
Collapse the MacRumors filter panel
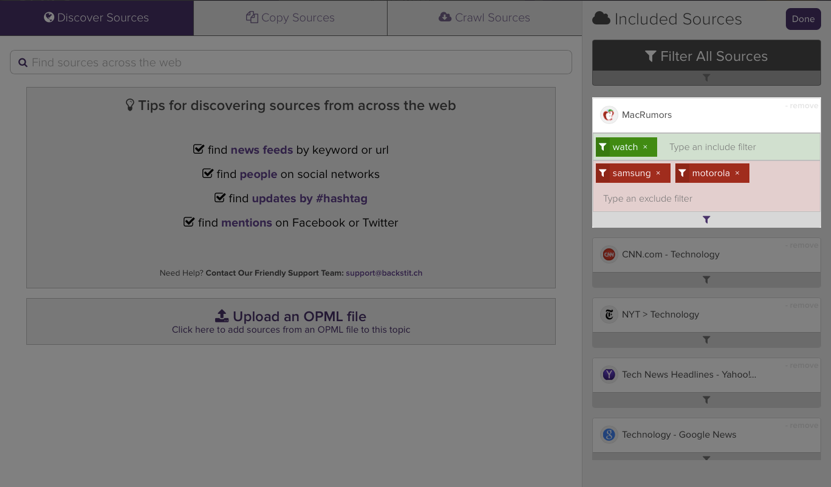click(706, 219)
